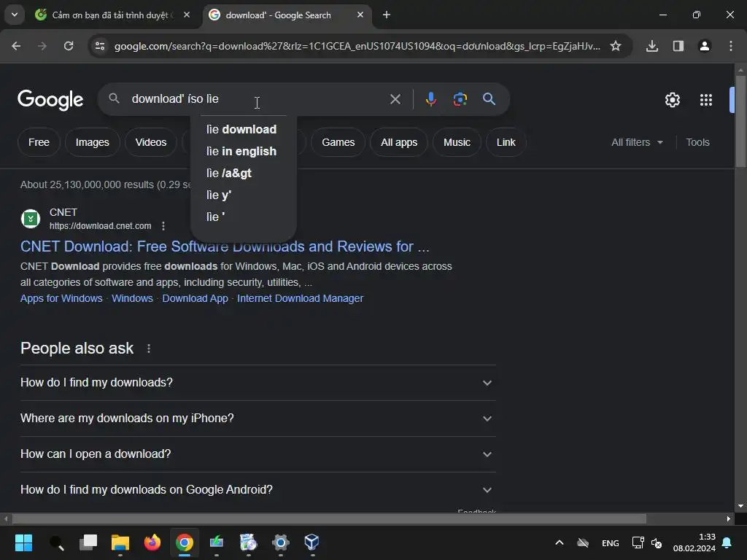The height and width of the screenshot is (560, 747).
Task: Submit search with magnifier icon
Action: [489, 99]
